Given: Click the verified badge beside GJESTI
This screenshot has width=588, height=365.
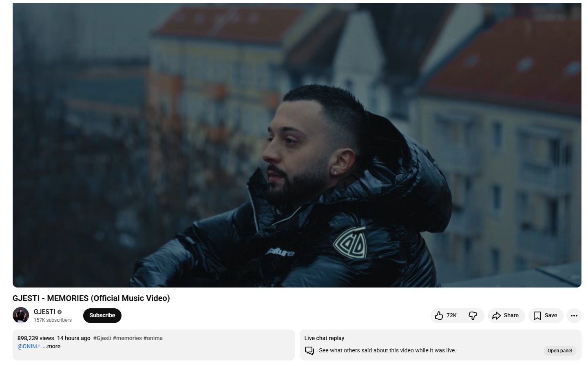Looking at the screenshot, I should (x=60, y=312).
